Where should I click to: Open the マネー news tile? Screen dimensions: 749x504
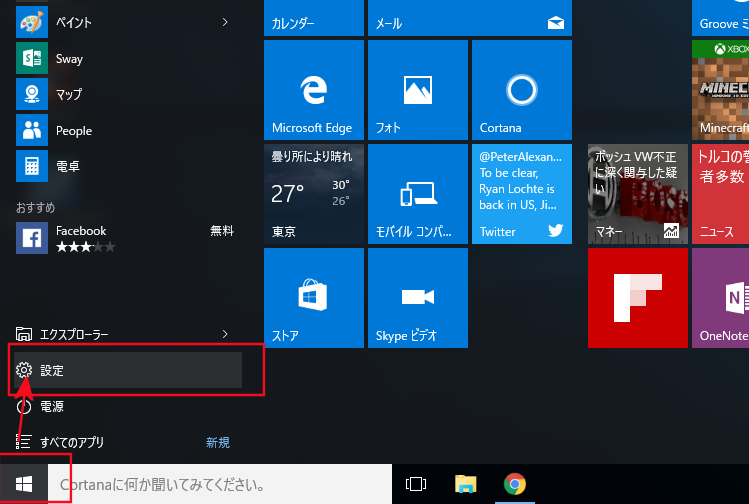(638, 194)
